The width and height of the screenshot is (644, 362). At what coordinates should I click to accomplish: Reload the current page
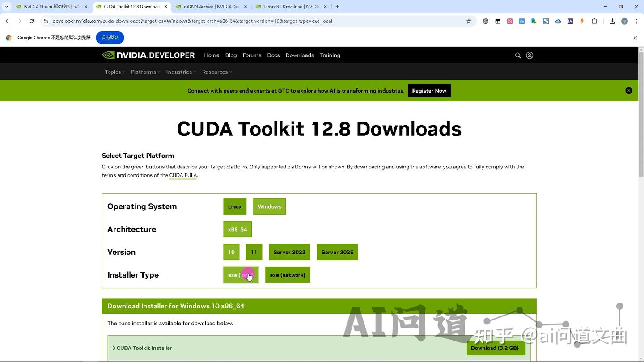[31, 21]
